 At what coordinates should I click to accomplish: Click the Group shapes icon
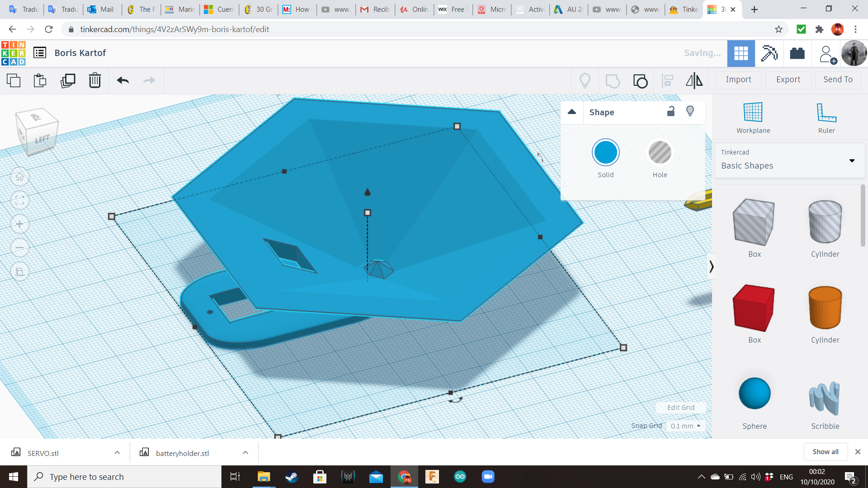613,81
